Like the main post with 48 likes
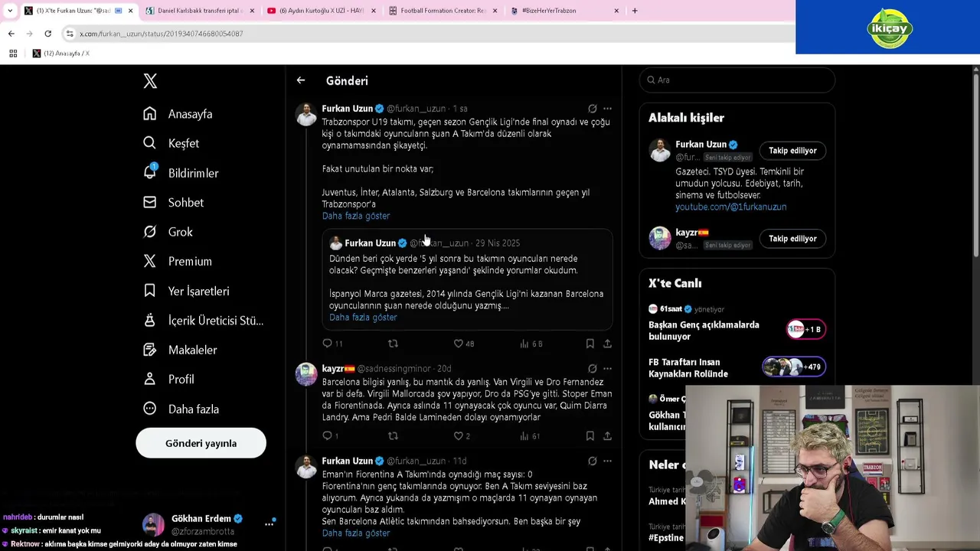Screen dimensions: 980x551 pyautogui.click(x=464, y=344)
